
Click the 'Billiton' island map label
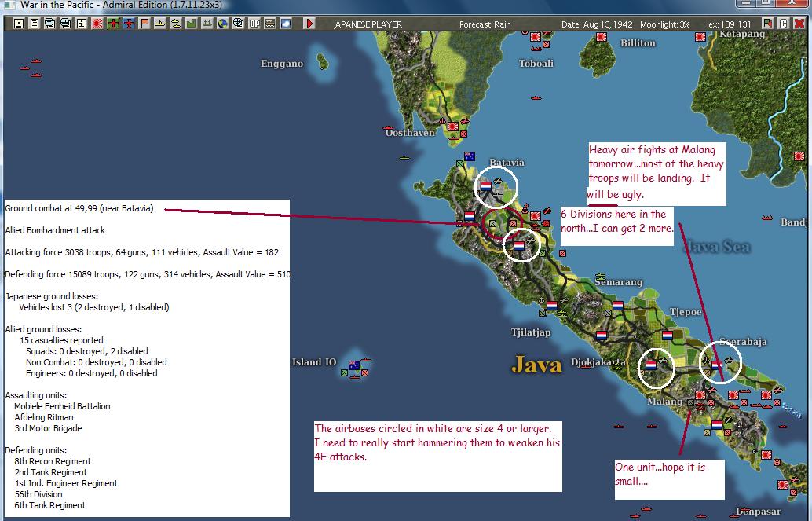(638, 43)
